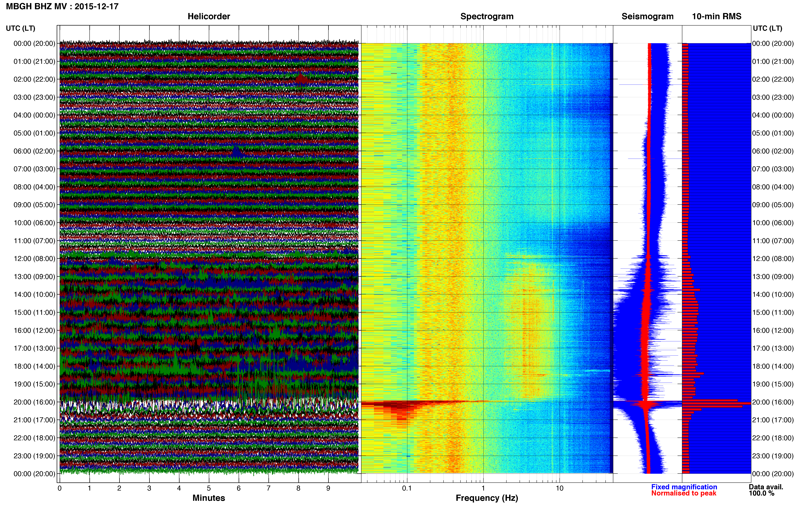Click left time label '06:00 (02:00)'
This screenshot has width=812, height=508.
click(34, 151)
